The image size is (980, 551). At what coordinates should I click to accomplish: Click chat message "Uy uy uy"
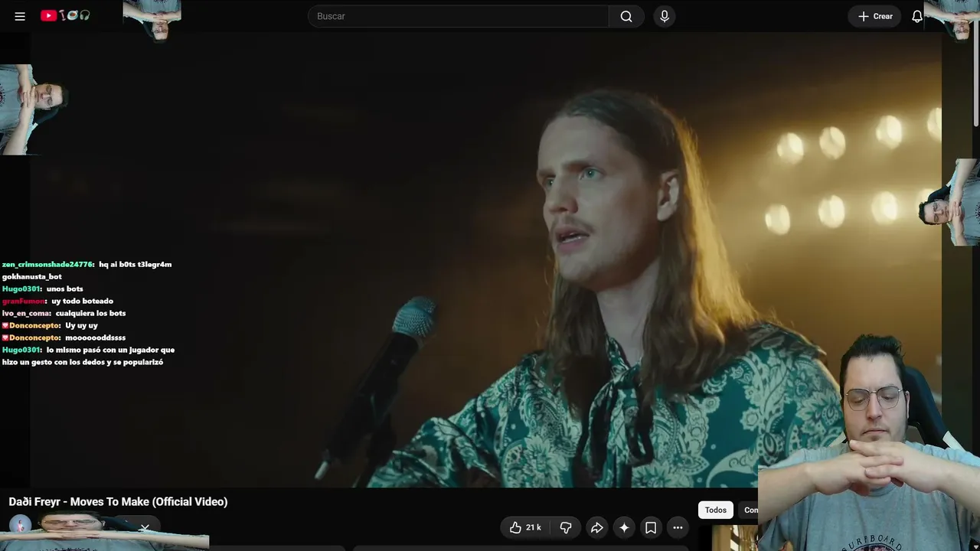click(81, 325)
